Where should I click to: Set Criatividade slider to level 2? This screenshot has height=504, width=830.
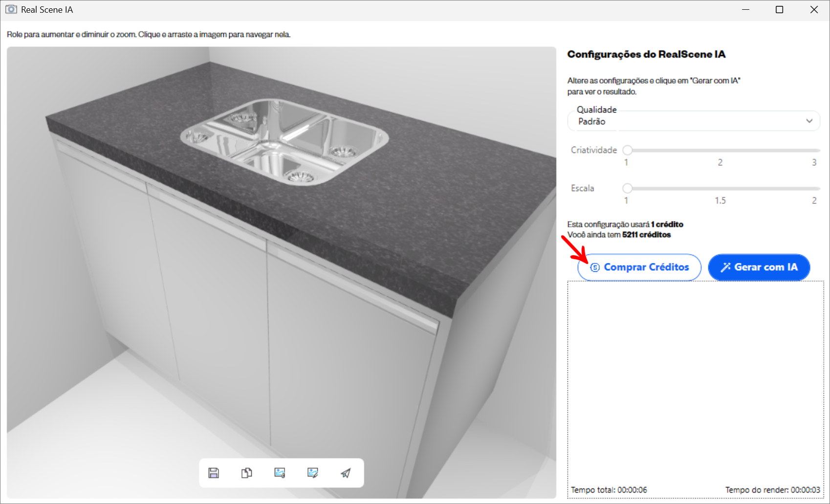720,150
